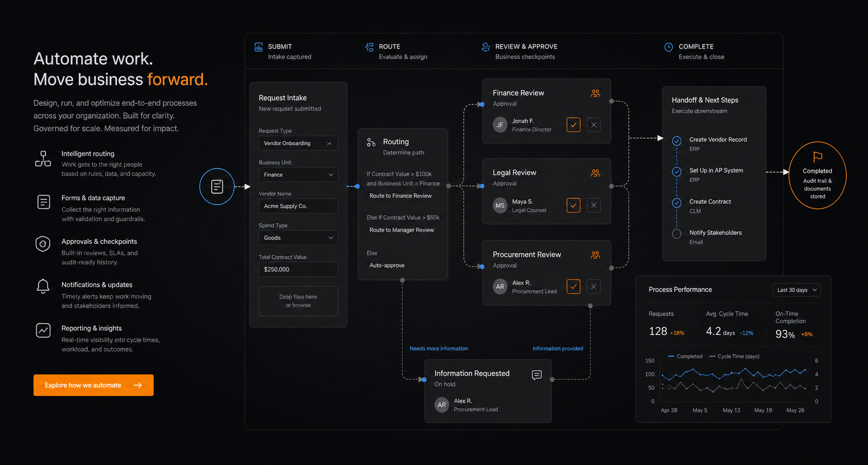The height and width of the screenshot is (465, 868).
Task: Open the Last 30 days range dropdown
Action: point(797,290)
